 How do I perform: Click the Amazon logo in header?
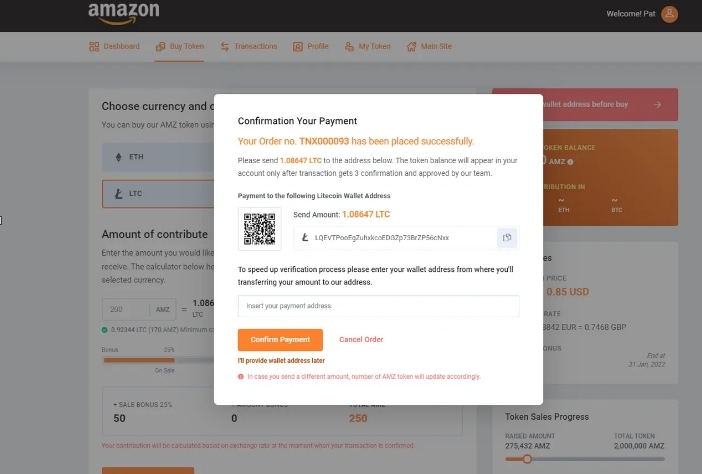[124, 13]
